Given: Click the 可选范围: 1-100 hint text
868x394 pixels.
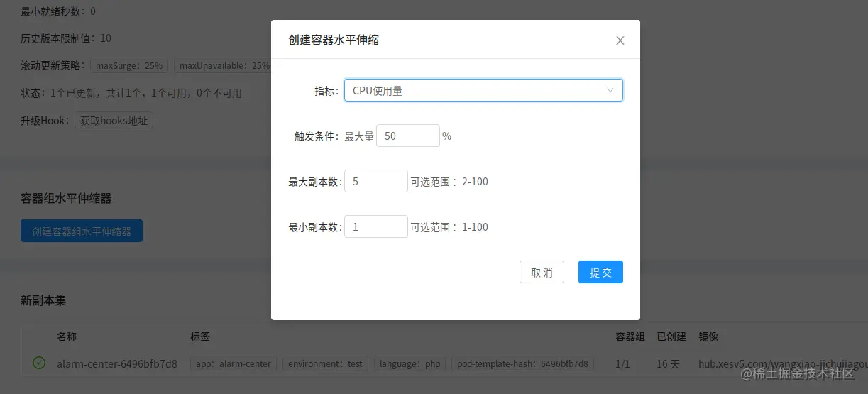Looking at the screenshot, I should 449,226.
